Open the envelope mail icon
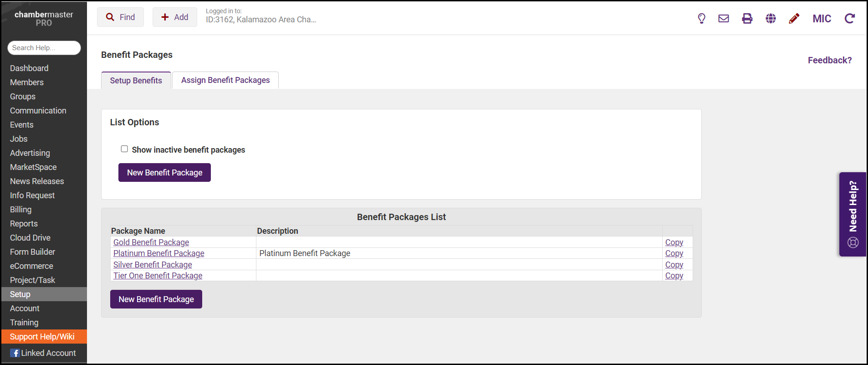The image size is (868, 365). coord(724,18)
